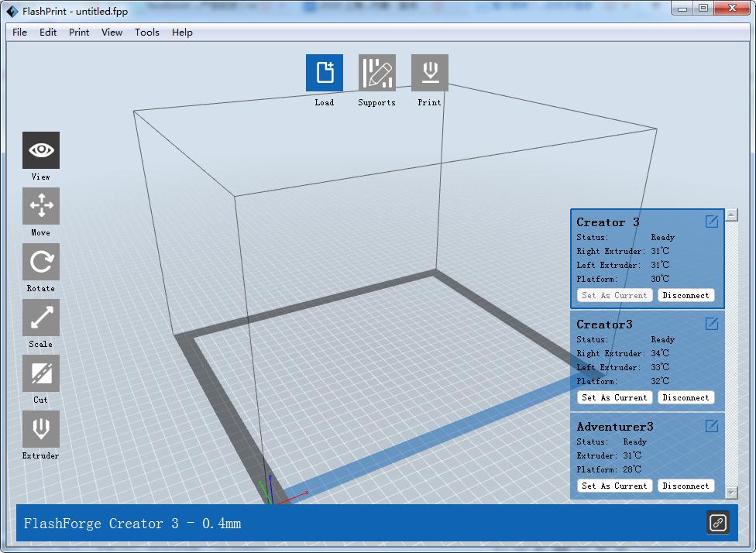This screenshot has width=756, height=553.
Task: Close the FlashPrint window
Action: click(x=732, y=9)
